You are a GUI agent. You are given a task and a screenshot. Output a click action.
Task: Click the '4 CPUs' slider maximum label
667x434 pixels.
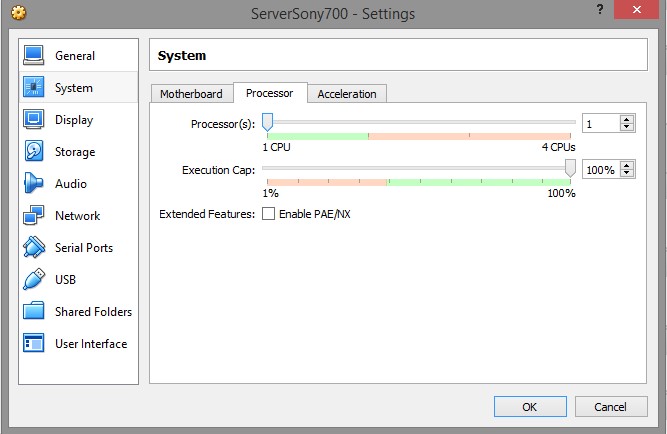558,147
